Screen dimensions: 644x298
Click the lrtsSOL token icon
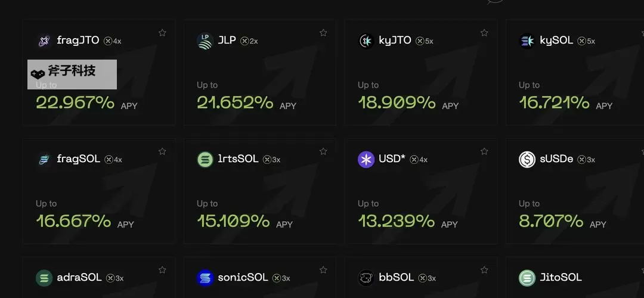(205, 160)
